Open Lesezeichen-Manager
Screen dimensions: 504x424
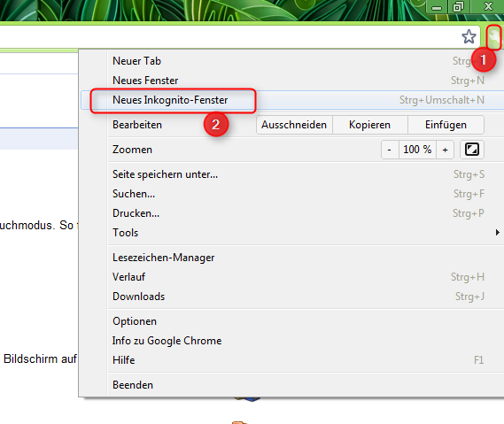[292, 258]
